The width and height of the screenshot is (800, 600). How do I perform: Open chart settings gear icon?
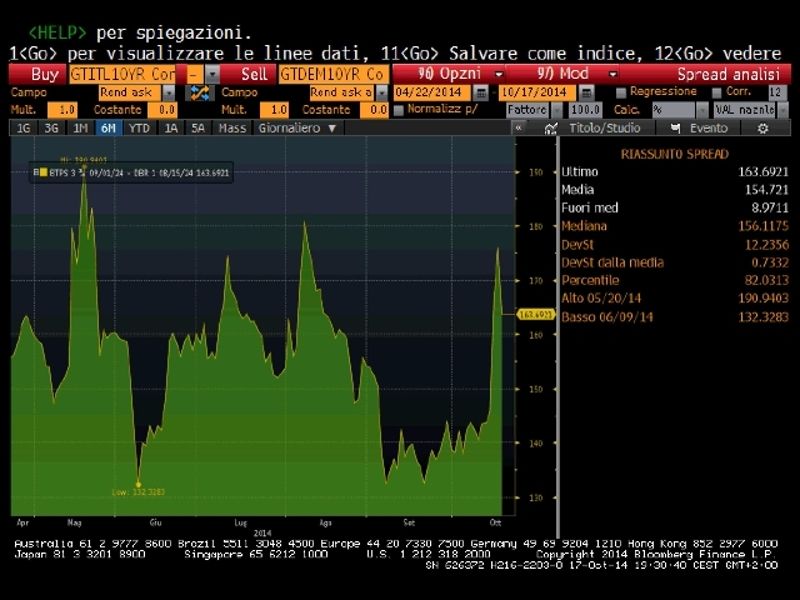(763, 128)
